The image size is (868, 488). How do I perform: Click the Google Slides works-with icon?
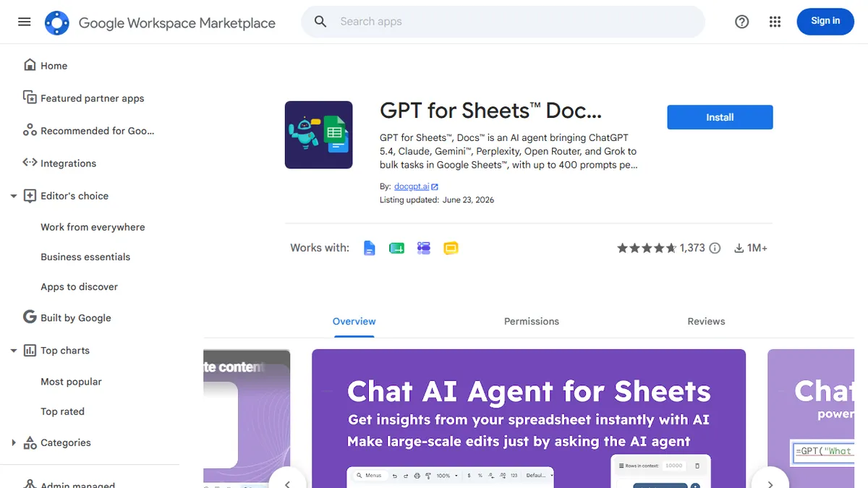(x=451, y=248)
